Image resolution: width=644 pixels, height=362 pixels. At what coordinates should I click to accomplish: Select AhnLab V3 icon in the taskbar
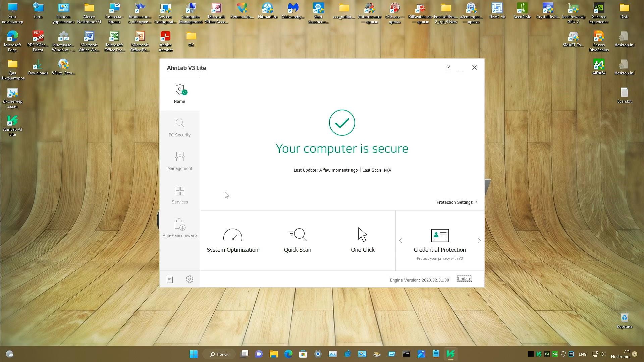[x=450, y=354]
